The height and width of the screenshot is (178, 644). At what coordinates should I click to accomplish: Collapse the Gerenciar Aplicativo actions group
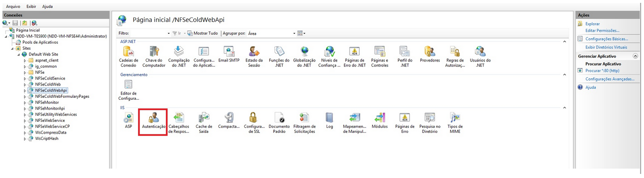click(x=635, y=56)
